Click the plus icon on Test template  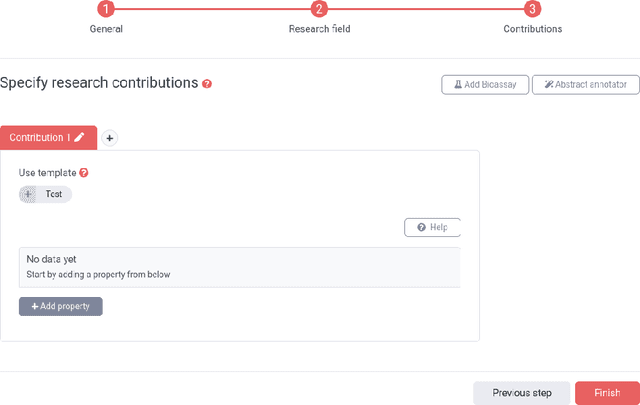[x=29, y=194]
